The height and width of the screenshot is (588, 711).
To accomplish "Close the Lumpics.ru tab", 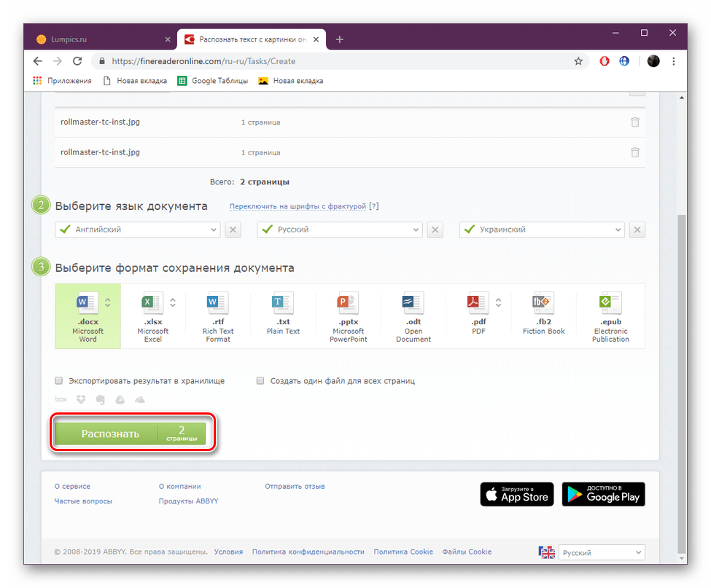I will [168, 39].
